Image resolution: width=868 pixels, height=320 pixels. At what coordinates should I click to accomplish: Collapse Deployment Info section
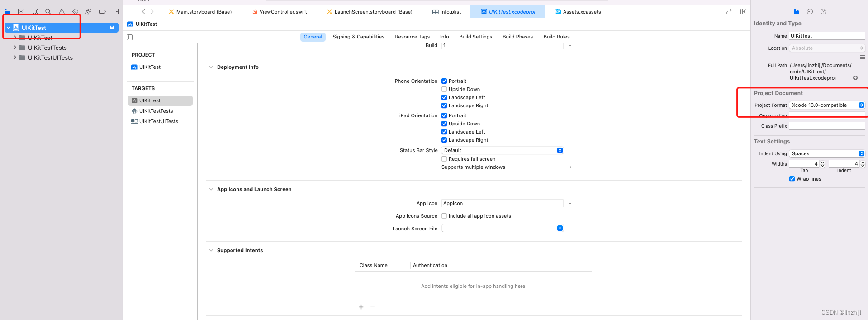pyautogui.click(x=211, y=67)
